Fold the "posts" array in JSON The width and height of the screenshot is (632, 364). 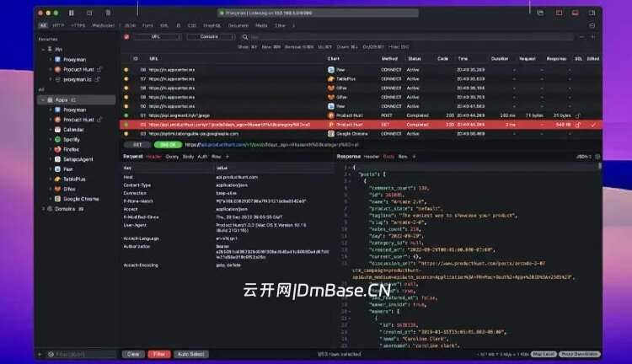tap(350, 174)
